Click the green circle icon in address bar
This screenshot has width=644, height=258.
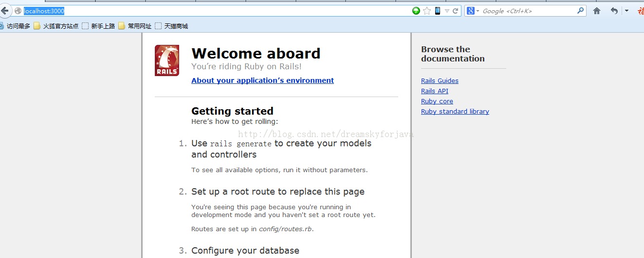tap(416, 11)
